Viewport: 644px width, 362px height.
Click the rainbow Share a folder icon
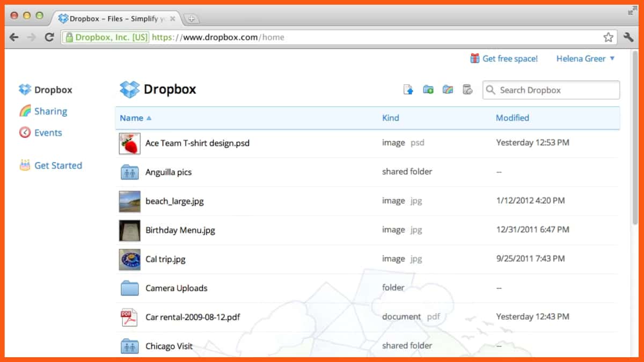click(x=448, y=90)
